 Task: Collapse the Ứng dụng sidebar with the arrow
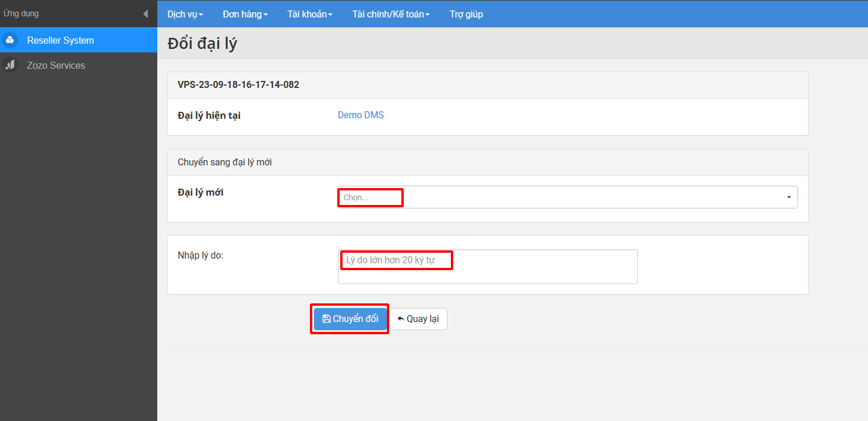146,13
